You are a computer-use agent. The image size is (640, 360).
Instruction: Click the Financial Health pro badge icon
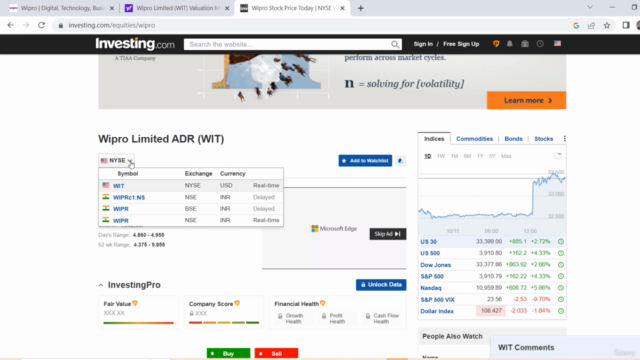pyautogui.click(x=323, y=303)
